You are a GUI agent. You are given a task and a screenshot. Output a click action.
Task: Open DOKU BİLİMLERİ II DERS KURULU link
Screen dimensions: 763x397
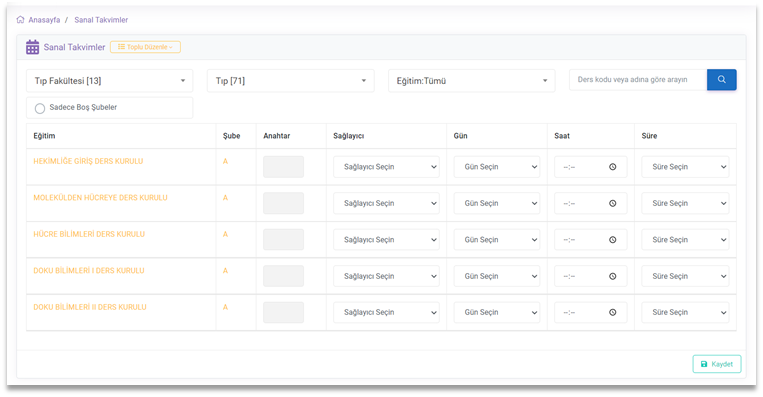[x=90, y=307]
